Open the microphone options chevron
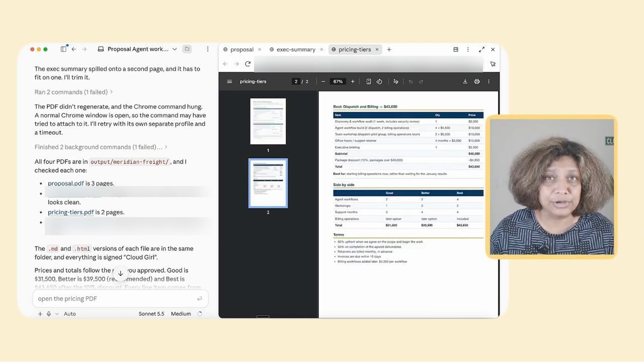 coord(57,314)
